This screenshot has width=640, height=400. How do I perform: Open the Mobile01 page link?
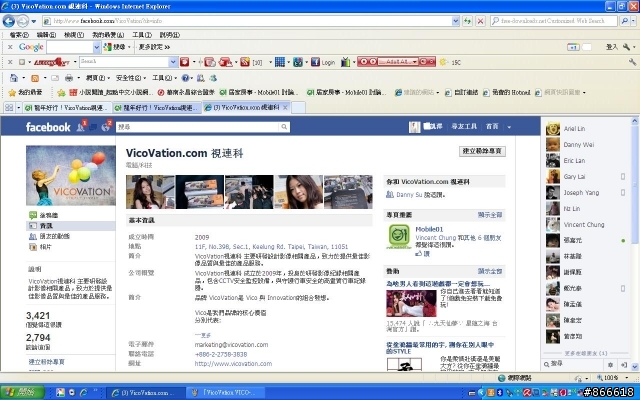pos(429,229)
